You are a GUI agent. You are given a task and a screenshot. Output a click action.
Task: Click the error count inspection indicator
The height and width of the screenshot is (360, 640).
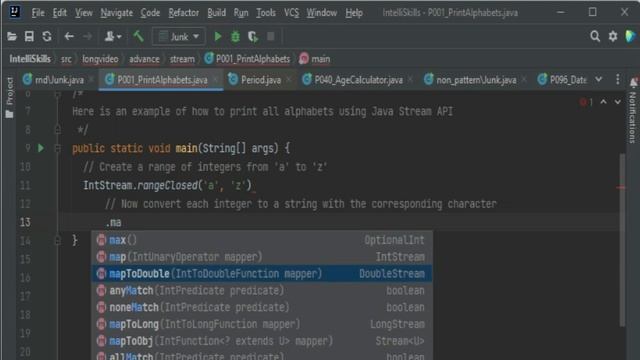coord(587,102)
